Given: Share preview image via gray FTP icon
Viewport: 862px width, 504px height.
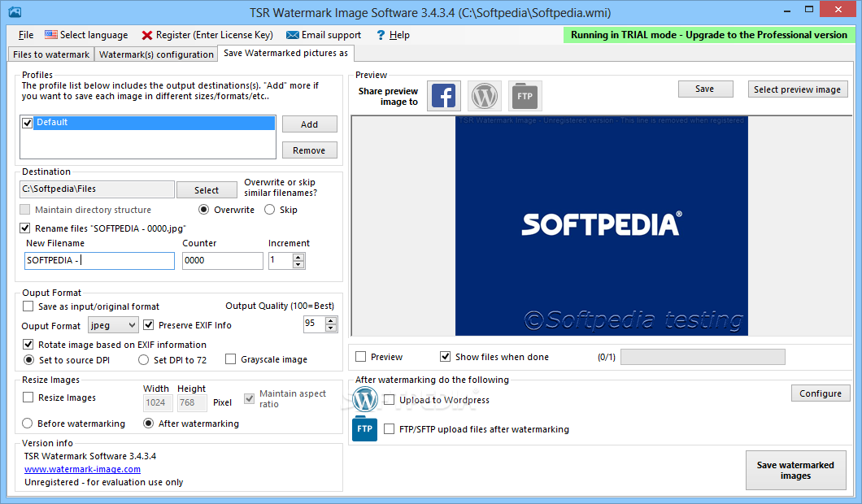Looking at the screenshot, I should 525,96.
